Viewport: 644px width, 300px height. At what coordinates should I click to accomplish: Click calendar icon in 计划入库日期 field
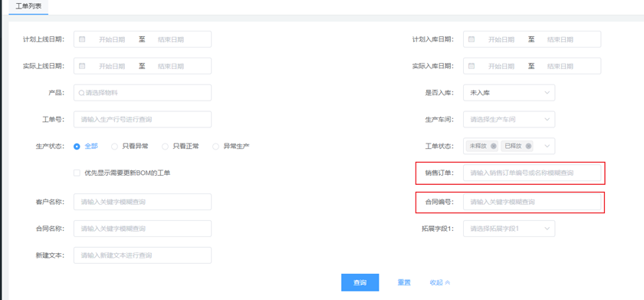click(x=472, y=39)
